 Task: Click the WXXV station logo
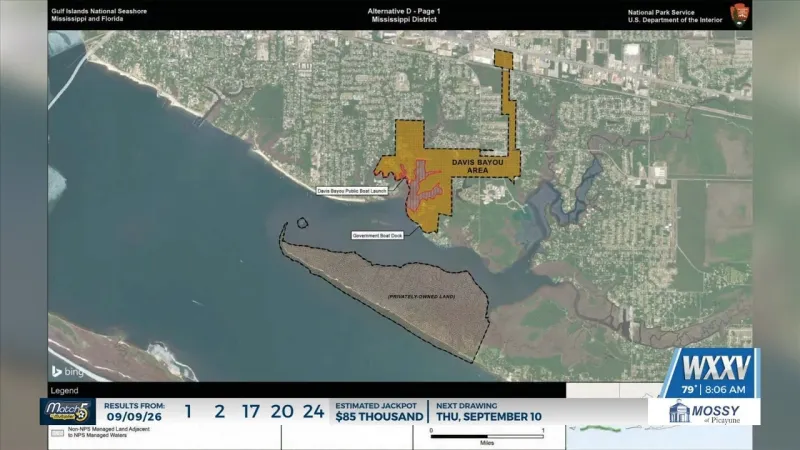coord(716,367)
